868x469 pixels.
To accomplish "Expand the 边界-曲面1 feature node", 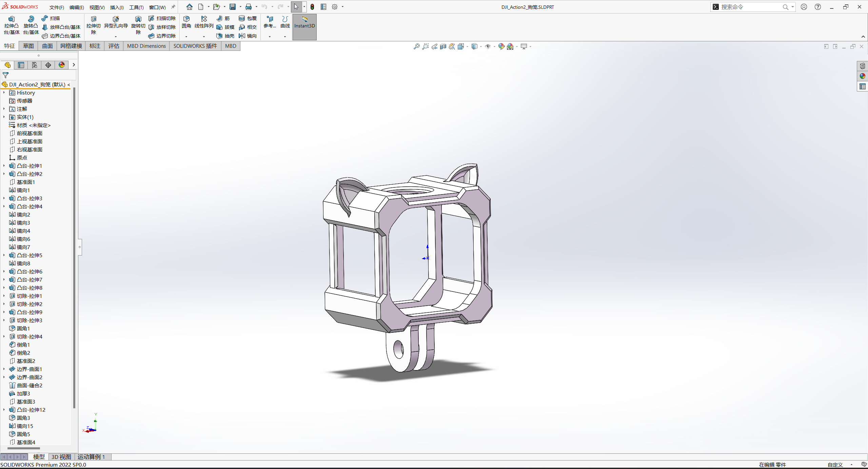I will [4, 369].
